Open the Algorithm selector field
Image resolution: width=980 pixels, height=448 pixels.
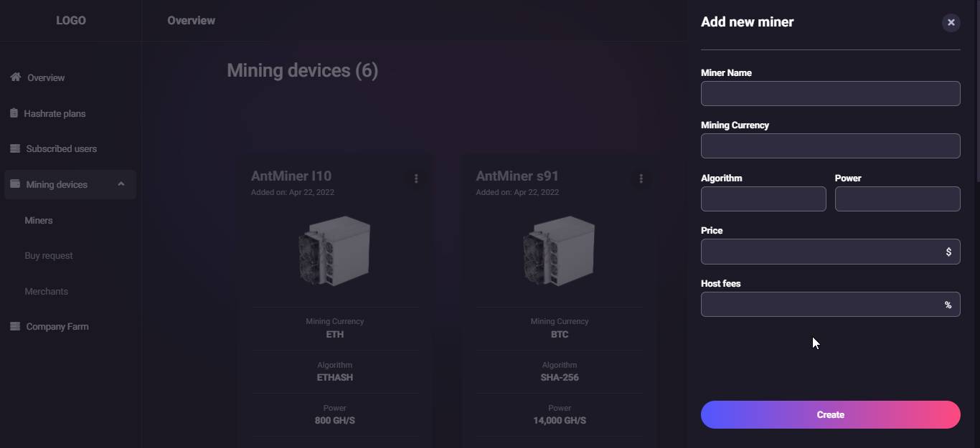tap(763, 199)
